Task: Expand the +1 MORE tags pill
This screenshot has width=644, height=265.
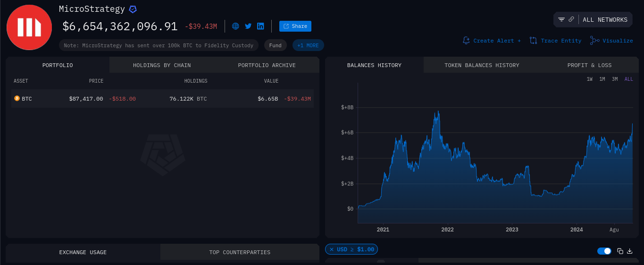Action: coord(308,45)
